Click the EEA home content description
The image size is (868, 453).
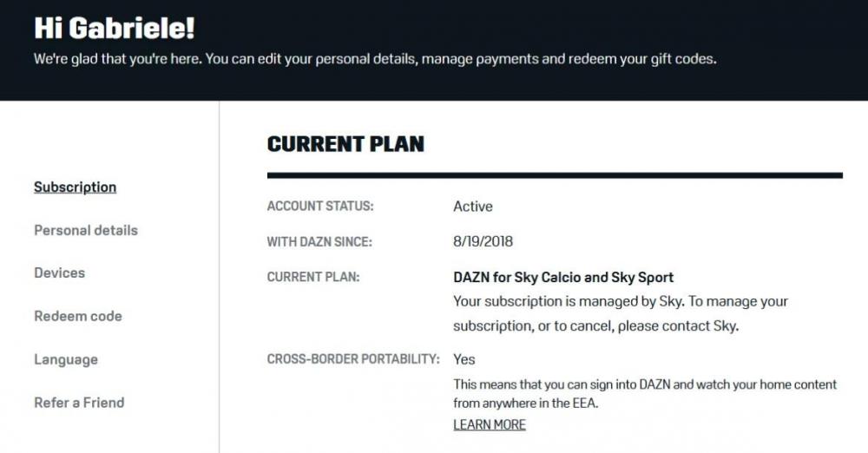(x=644, y=394)
